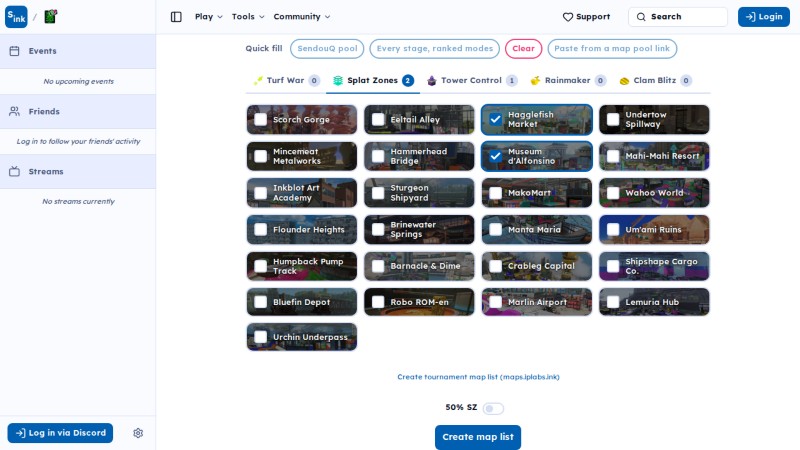Click the Friends people icon
800x450 pixels.
[x=14, y=111]
